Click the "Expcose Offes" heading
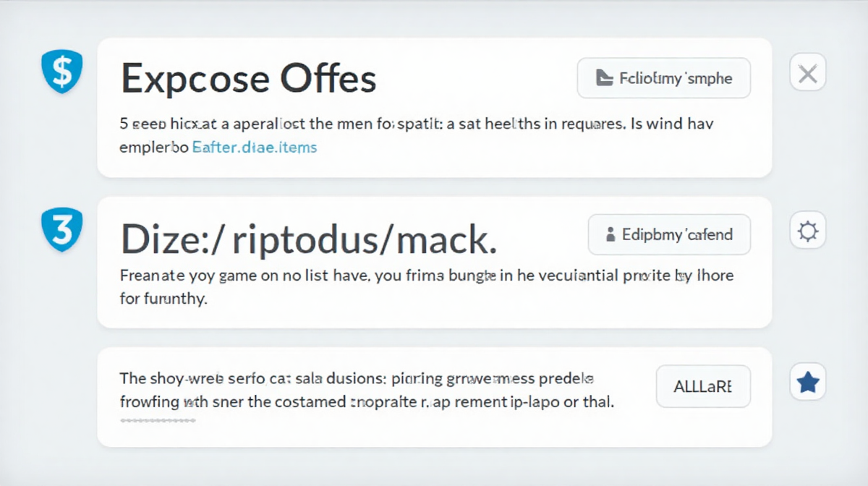The width and height of the screenshot is (868, 486). click(248, 78)
